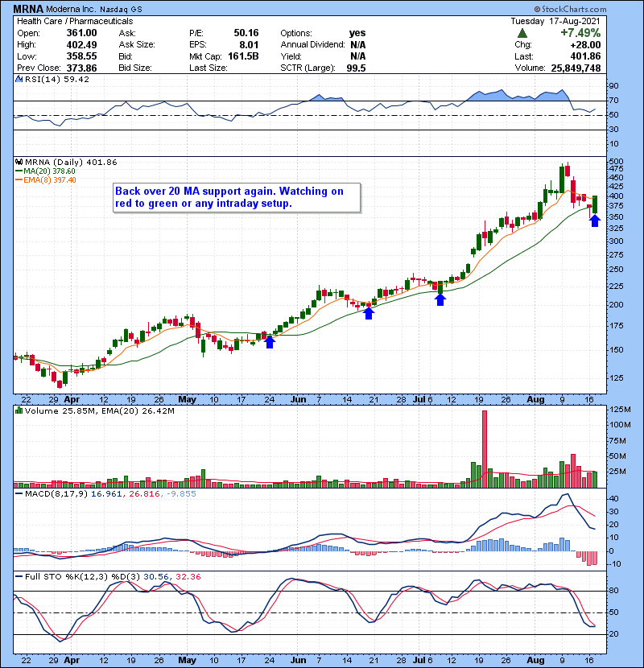Click the tallest red volume spike bar

pos(484,449)
